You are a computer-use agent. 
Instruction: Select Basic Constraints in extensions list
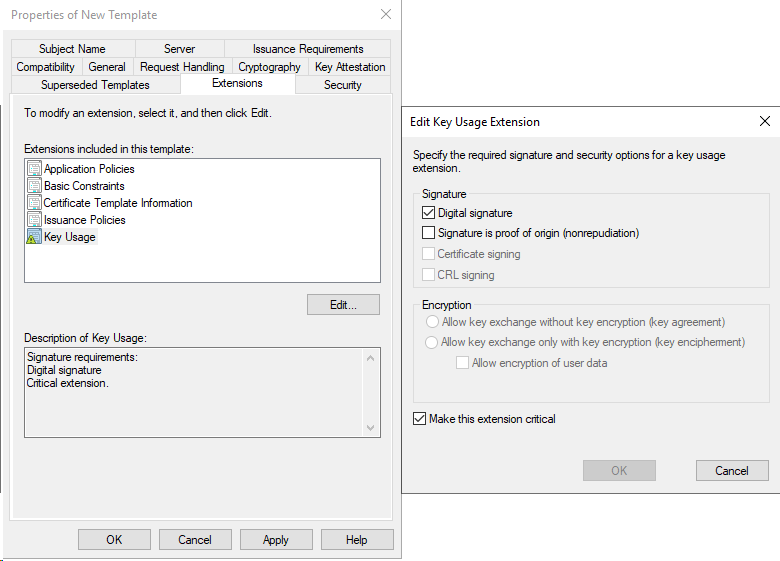[84, 186]
